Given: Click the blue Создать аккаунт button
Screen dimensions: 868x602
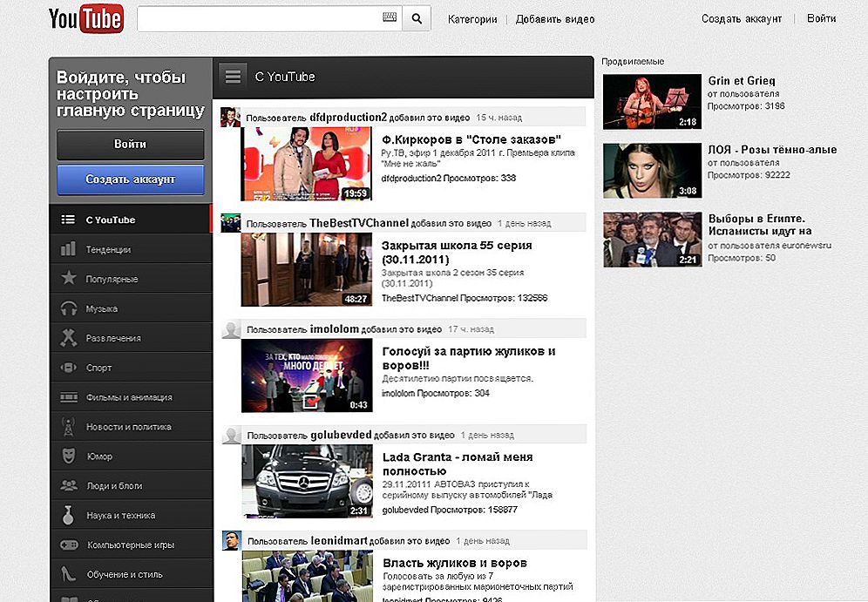Looking at the screenshot, I should coord(129,179).
